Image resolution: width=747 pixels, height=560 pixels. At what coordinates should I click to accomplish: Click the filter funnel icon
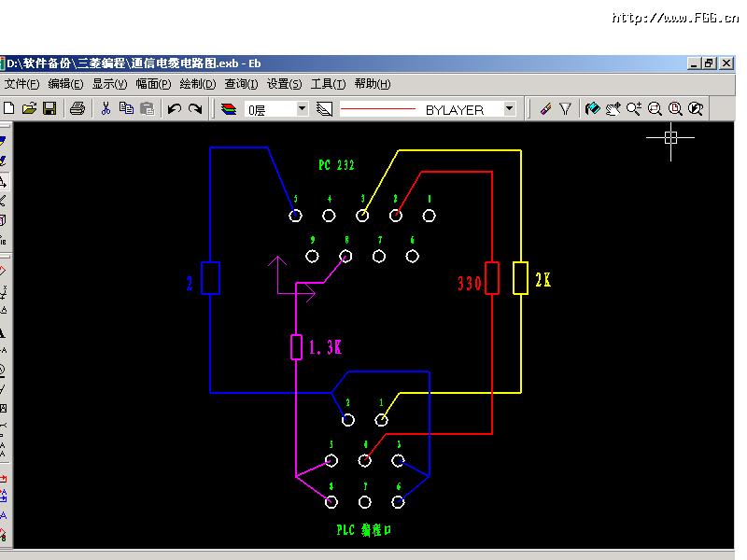tap(565, 108)
